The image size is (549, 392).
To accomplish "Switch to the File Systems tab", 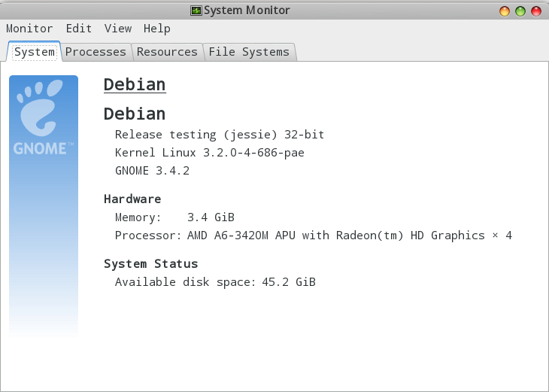I will [249, 52].
